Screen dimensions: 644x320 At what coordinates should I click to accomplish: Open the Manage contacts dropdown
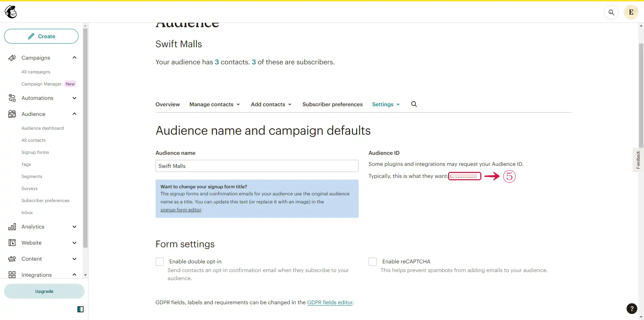click(x=215, y=104)
